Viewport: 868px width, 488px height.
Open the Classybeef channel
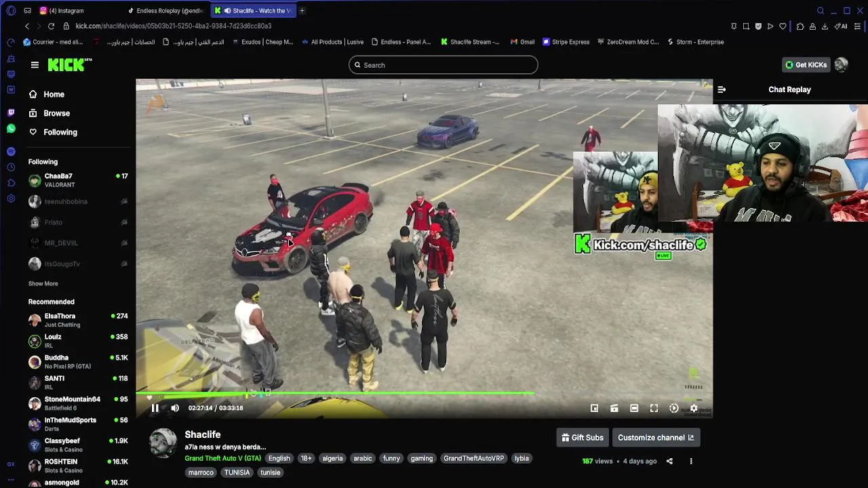pyautogui.click(x=78, y=445)
